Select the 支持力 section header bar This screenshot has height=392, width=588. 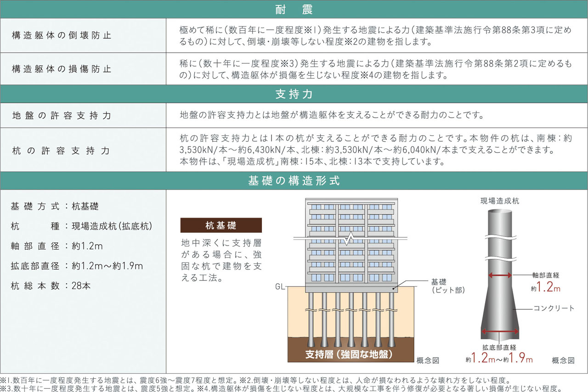pyautogui.click(x=294, y=94)
